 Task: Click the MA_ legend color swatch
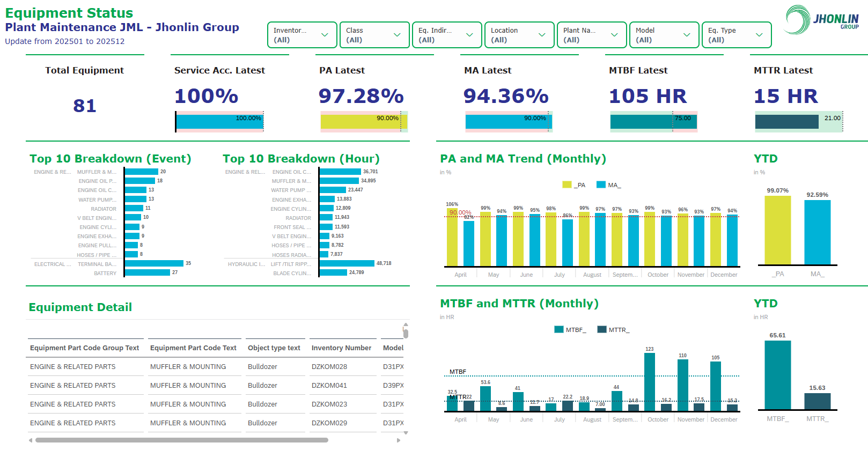[x=601, y=185]
